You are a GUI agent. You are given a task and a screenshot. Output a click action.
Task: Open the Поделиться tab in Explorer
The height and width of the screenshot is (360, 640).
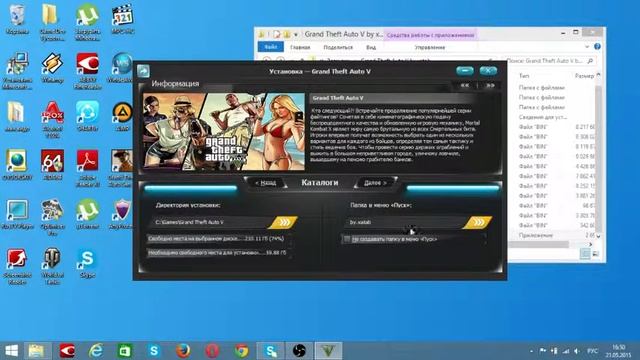pos(338,47)
